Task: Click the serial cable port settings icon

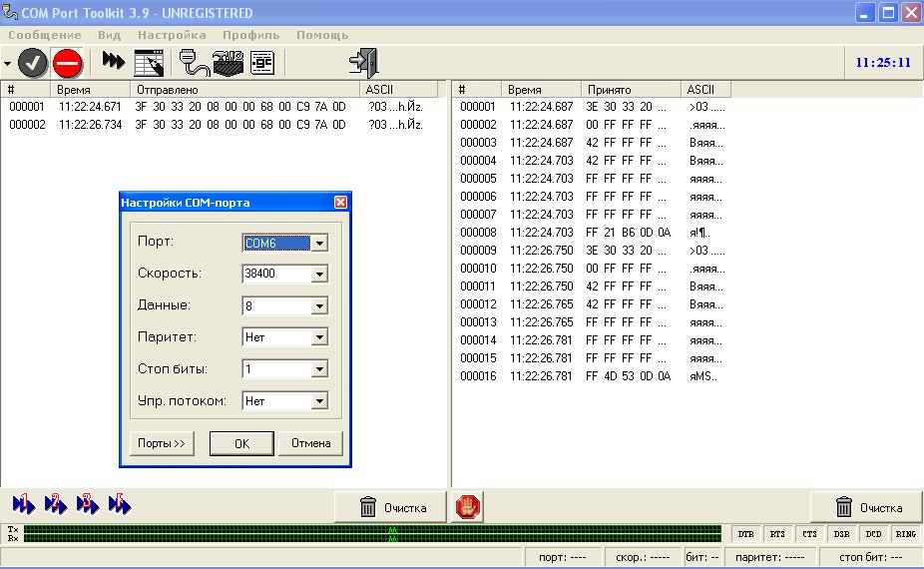Action: [194, 63]
